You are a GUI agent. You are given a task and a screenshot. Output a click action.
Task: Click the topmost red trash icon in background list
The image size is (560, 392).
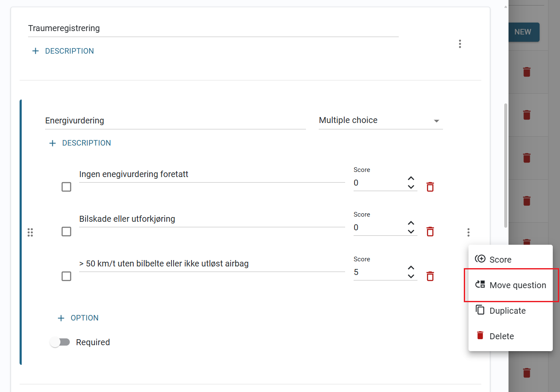tap(527, 72)
